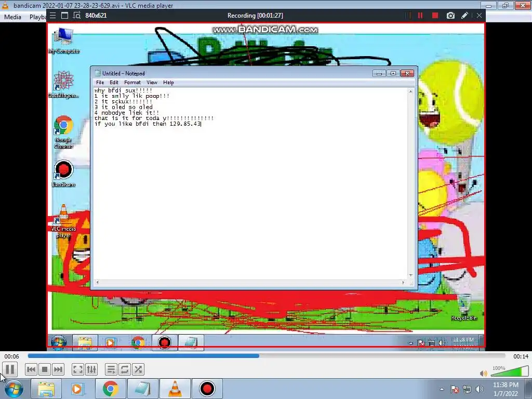The image size is (532, 399).
Task: Jump to previous media in VLC
Action: 31,369
